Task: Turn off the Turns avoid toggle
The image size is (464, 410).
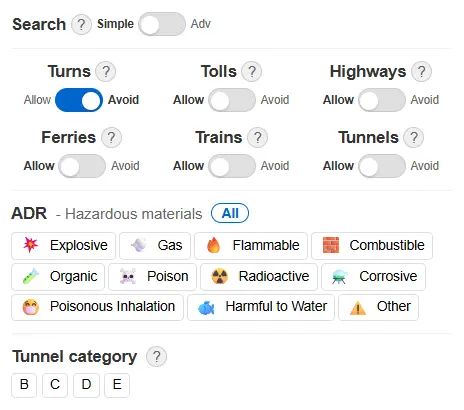Action: [x=79, y=100]
